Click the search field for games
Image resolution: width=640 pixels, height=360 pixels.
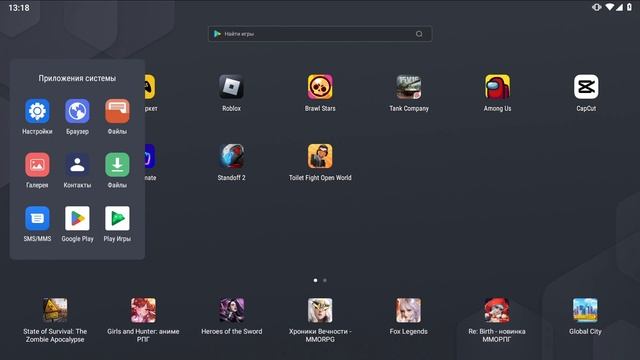pyautogui.click(x=320, y=34)
